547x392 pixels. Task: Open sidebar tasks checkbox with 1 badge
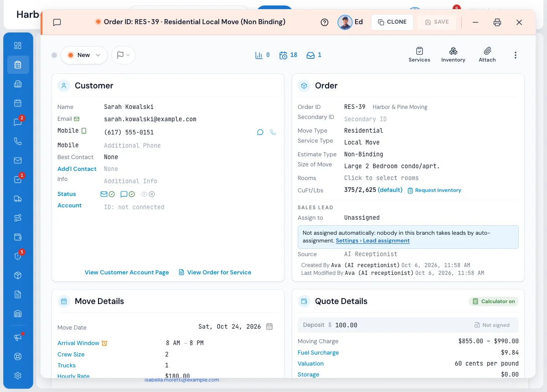click(x=18, y=180)
